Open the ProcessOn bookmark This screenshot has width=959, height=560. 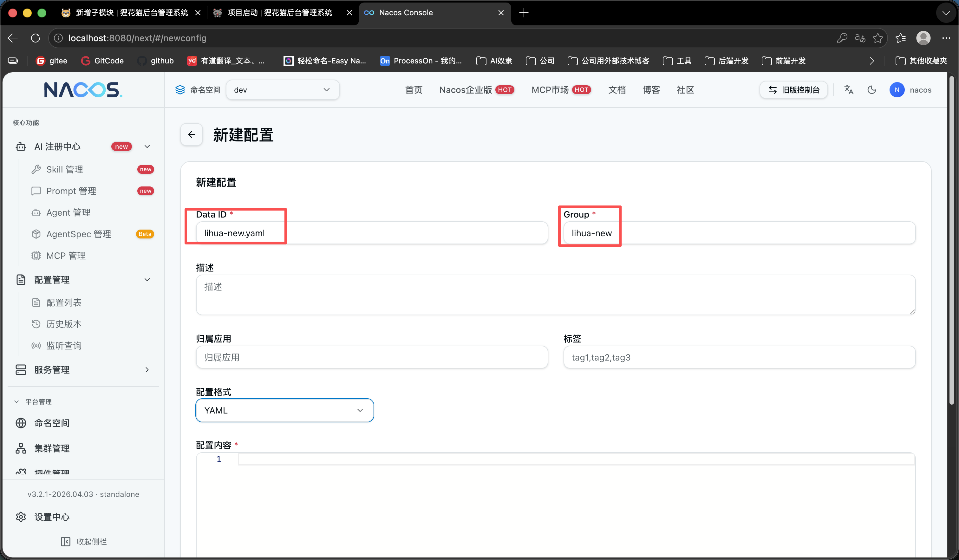[421, 61]
